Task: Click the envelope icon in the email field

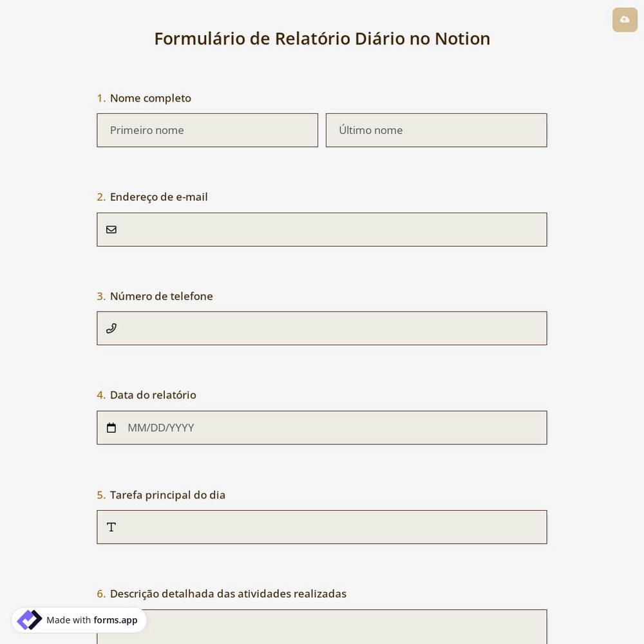Action: (111, 229)
